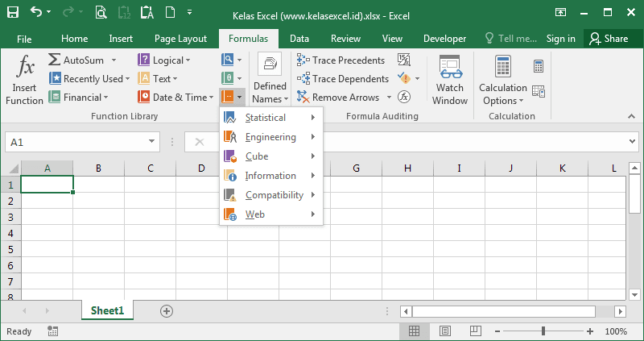Switch to the View tab

(x=392, y=39)
